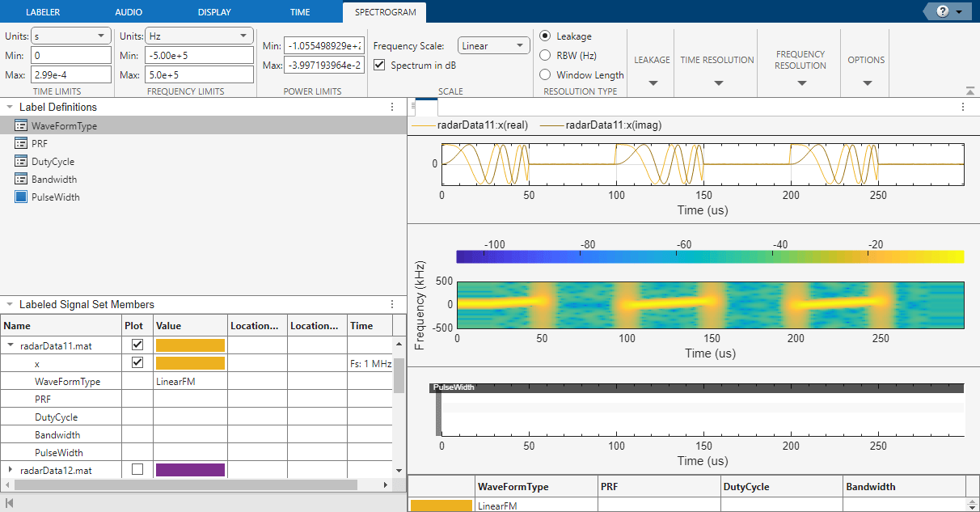The width and height of the screenshot is (980, 512).
Task: Select WaveFormType label definition icon
Action: coord(22,126)
